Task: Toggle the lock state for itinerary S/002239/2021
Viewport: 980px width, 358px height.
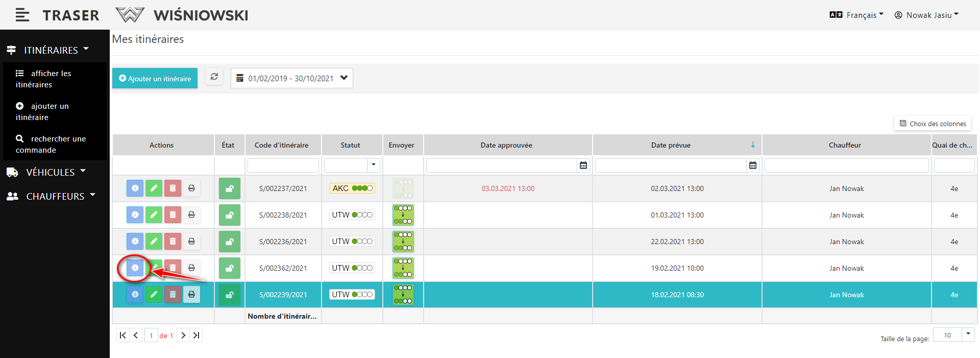Action: (x=230, y=295)
